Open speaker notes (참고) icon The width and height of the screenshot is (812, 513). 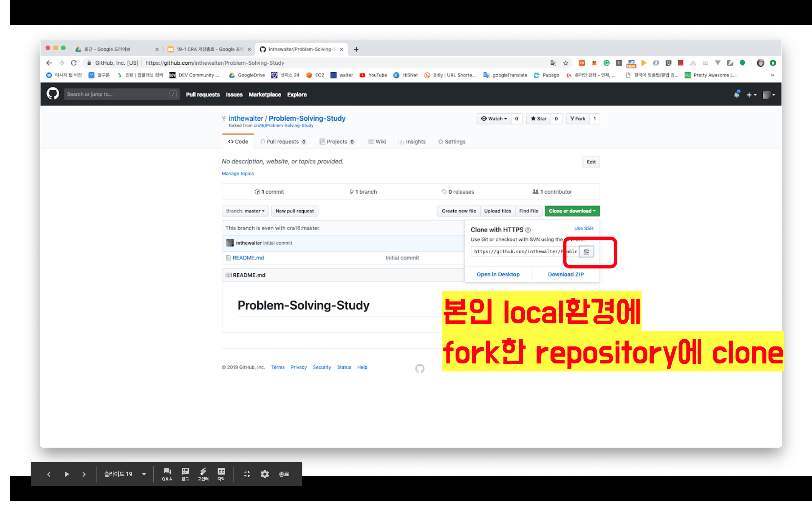tap(185, 474)
